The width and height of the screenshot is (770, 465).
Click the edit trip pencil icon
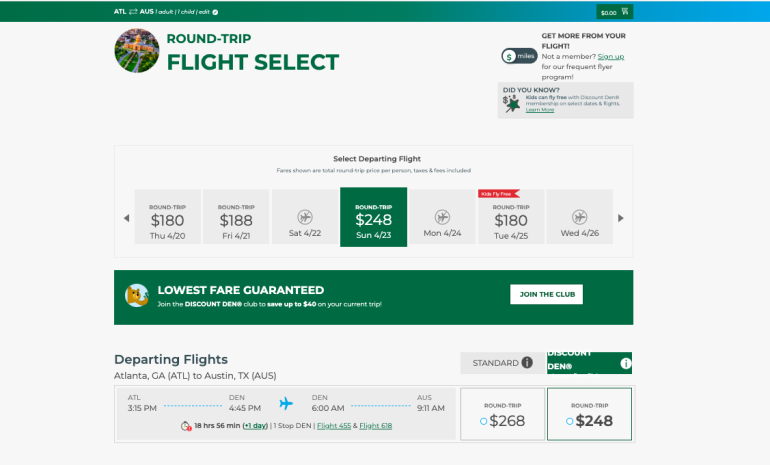[216, 12]
